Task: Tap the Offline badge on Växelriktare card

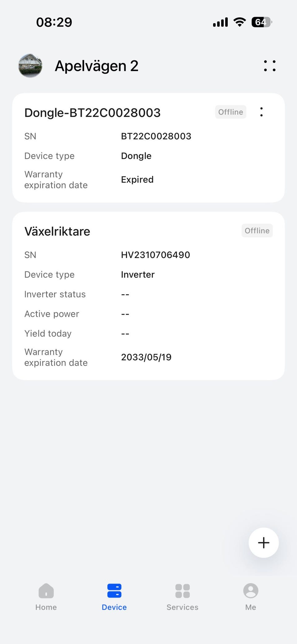Action: [x=257, y=231]
